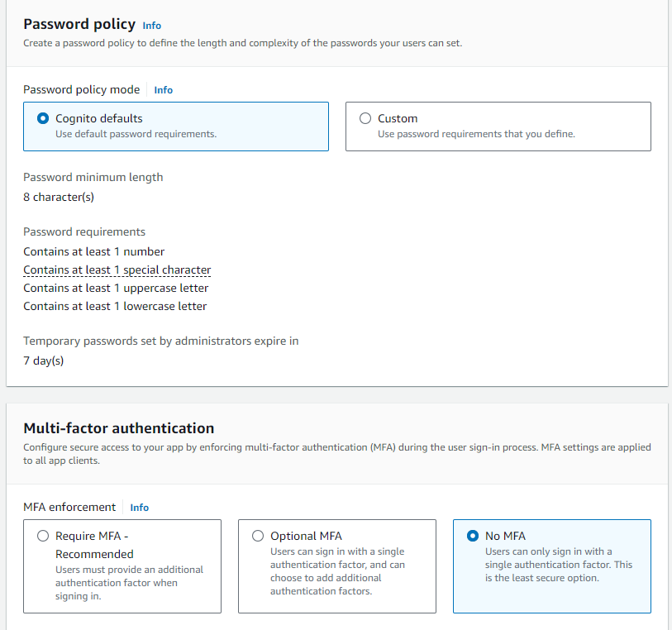Enable the Require MFA - Recommended option
672x630 pixels.
click(x=43, y=536)
